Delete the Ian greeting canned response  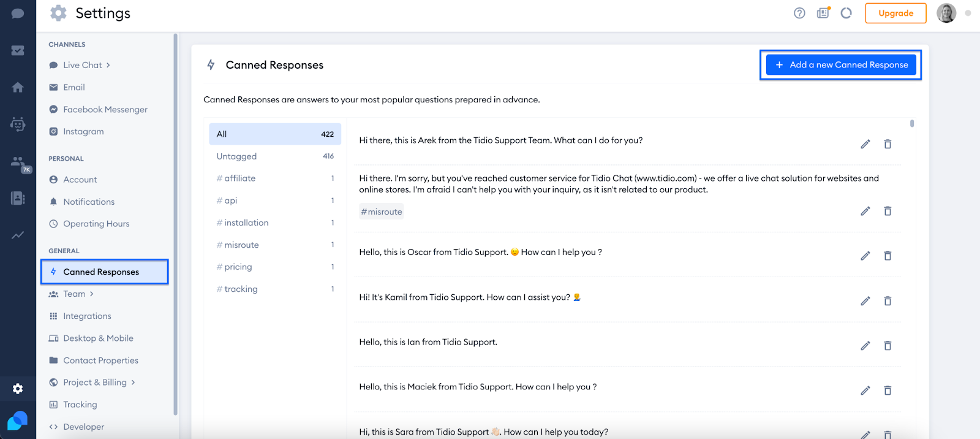pyautogui.click(x=888, y=346)
